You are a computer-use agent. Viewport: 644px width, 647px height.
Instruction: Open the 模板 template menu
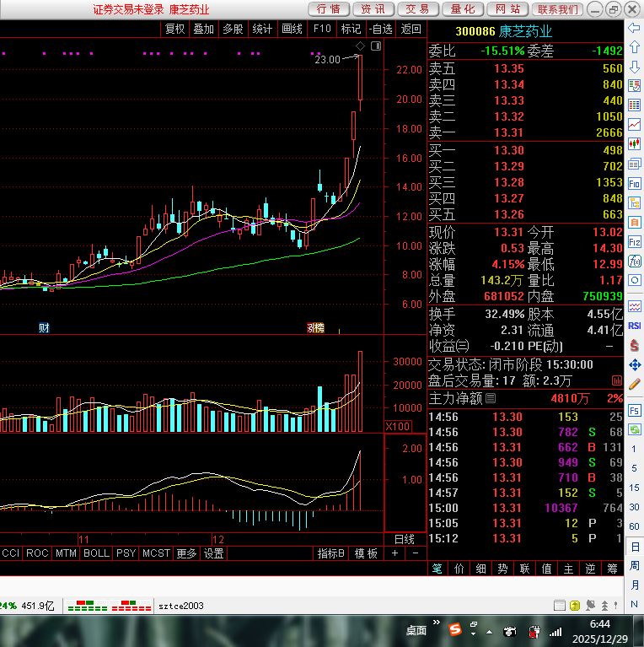coord(366,553)
